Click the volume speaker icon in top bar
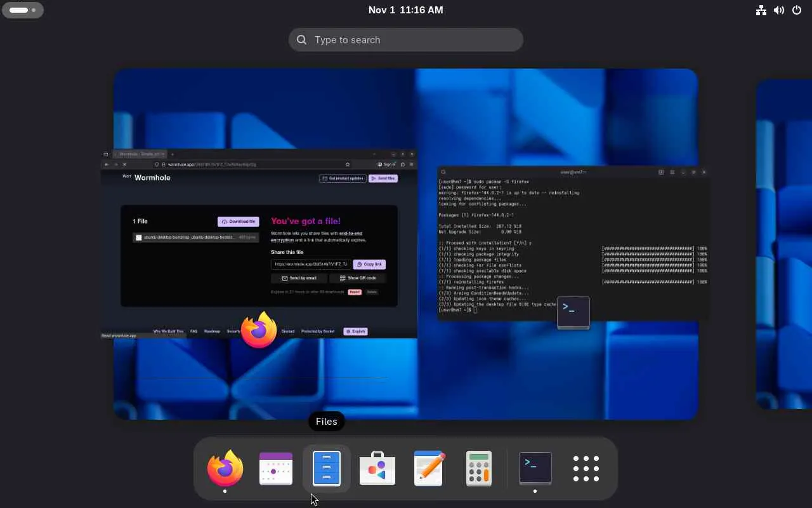Image resolution: width=812 pixels, height=508 pixels. pos(779,10)
